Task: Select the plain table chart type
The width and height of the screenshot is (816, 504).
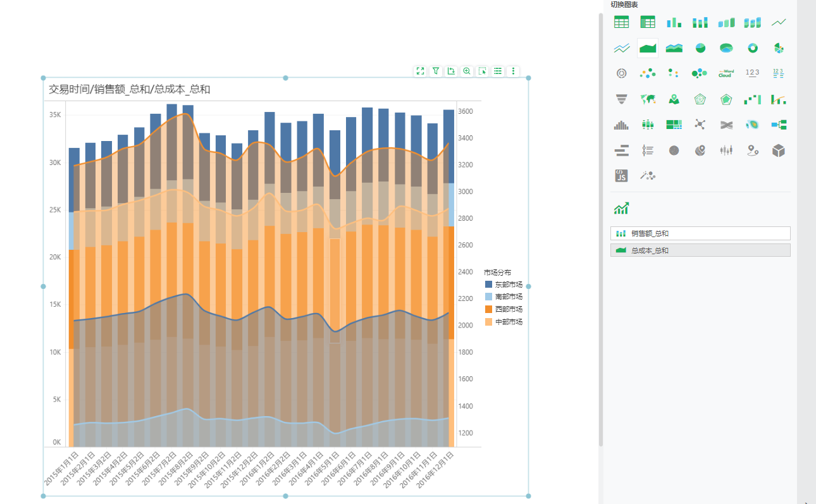Action: tap(622, 22)
